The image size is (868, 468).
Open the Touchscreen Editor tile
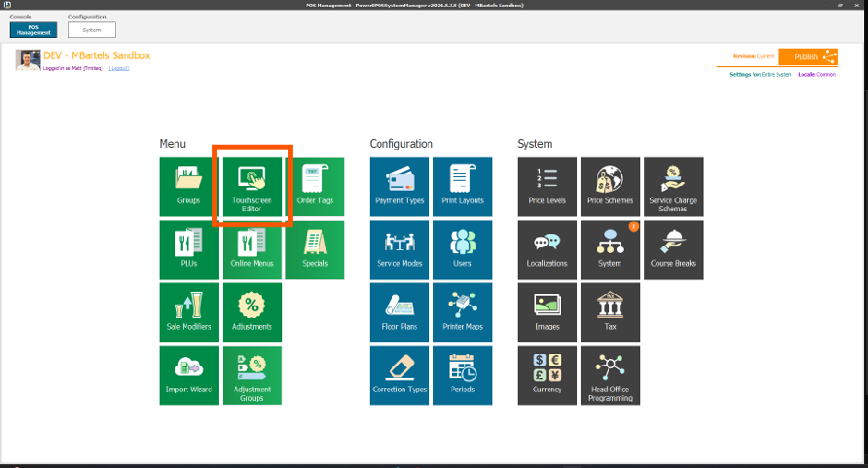pos(252,186)
